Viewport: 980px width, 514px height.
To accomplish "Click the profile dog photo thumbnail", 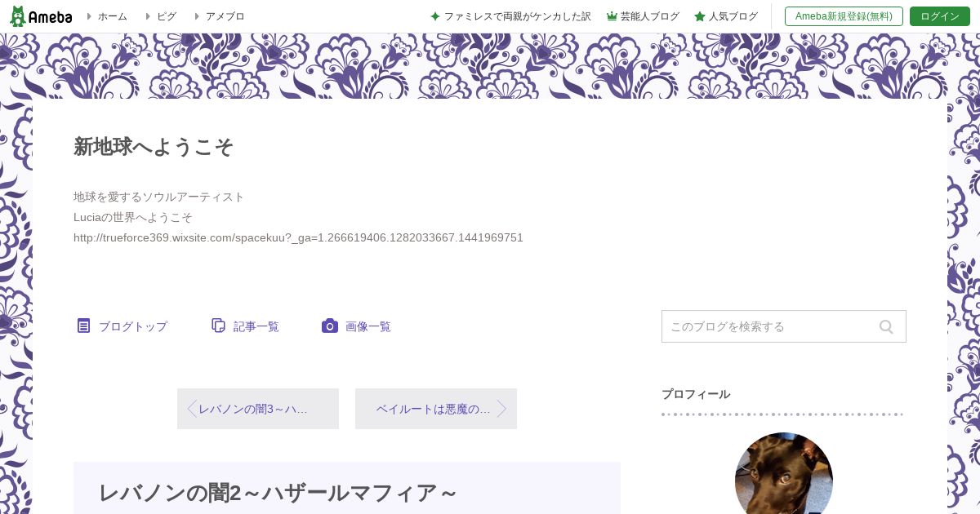I will [784, 473].
